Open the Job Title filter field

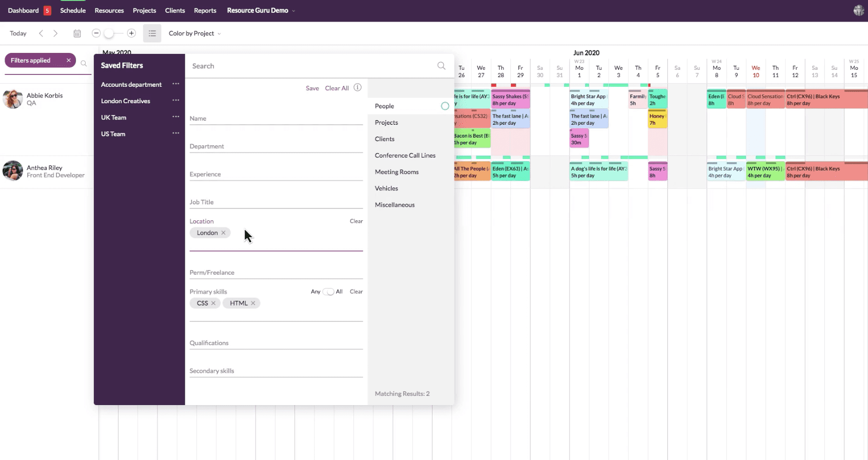[276, 202]
